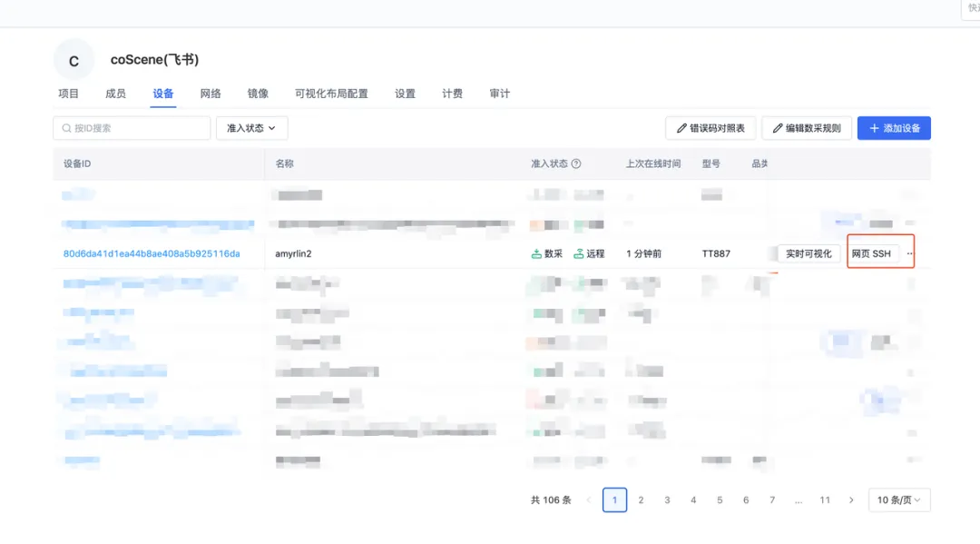Switch to the 网络 tab

(x=211, y=93)
